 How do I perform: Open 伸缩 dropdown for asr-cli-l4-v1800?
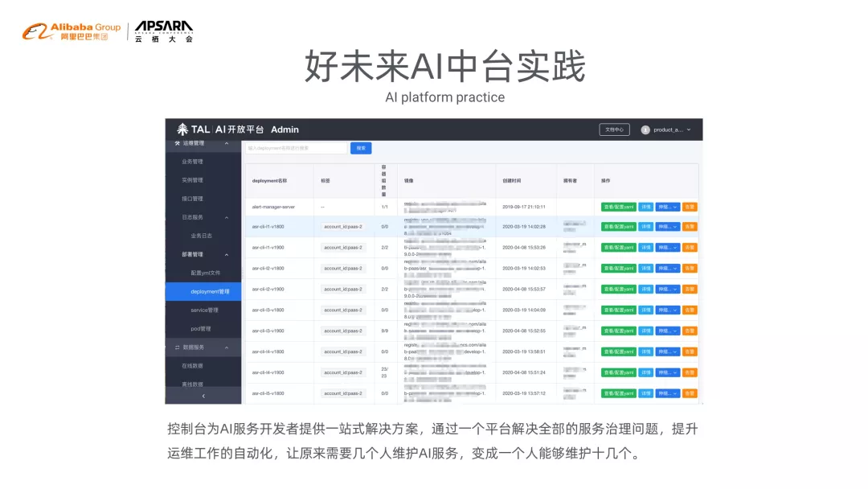668,351
